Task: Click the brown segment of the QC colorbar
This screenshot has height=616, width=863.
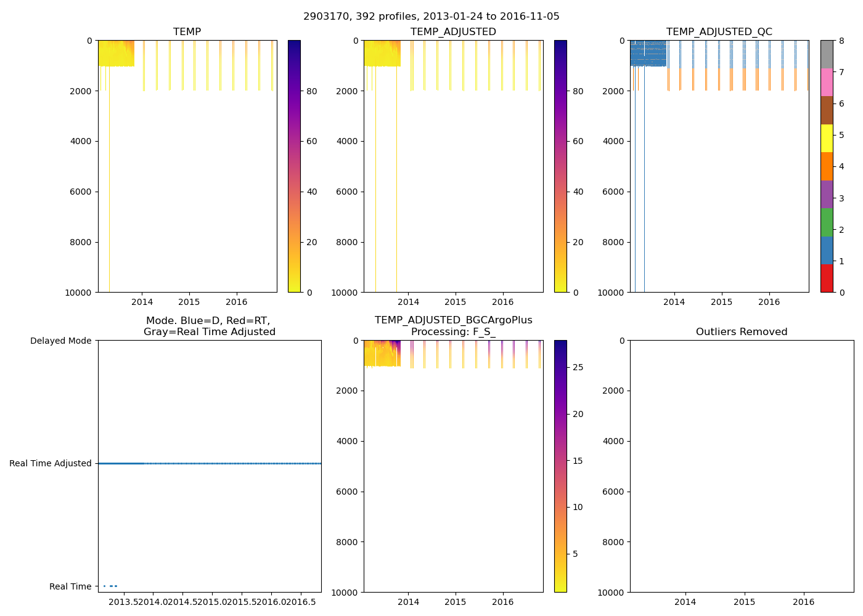Action: [x=827, y=110]
